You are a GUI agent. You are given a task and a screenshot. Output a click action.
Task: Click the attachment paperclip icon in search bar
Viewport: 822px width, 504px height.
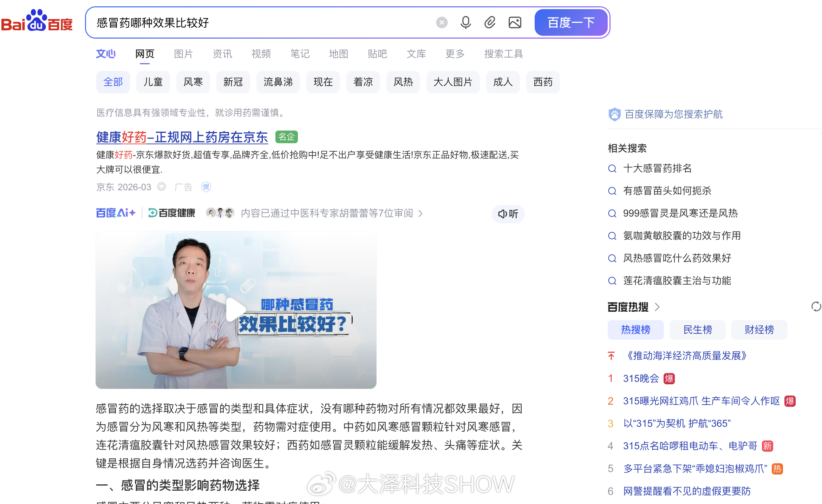(x=490, y=22)
